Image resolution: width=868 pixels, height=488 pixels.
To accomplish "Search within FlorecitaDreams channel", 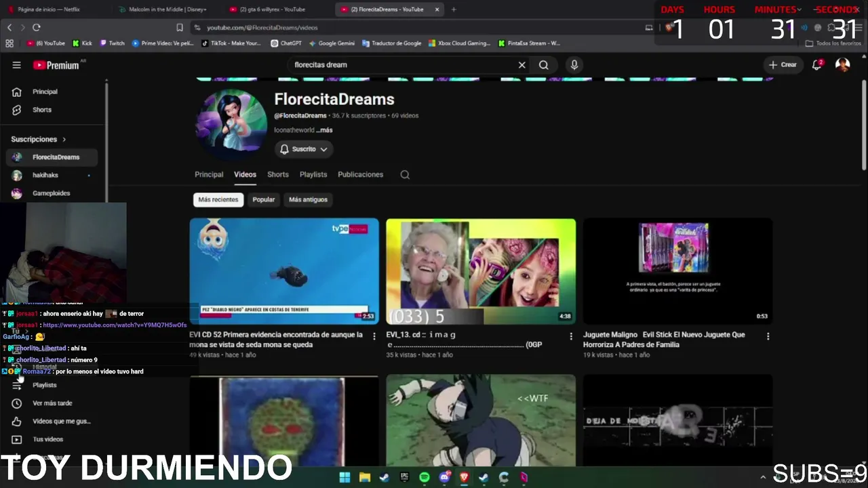I will (x=405, y=175).
